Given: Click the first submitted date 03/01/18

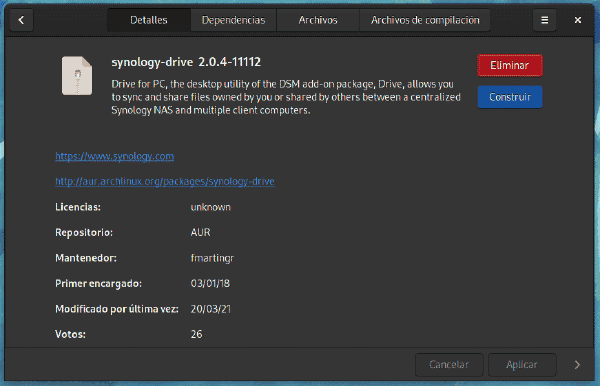Looking at the screenshot, I should (x=210, y=283).
